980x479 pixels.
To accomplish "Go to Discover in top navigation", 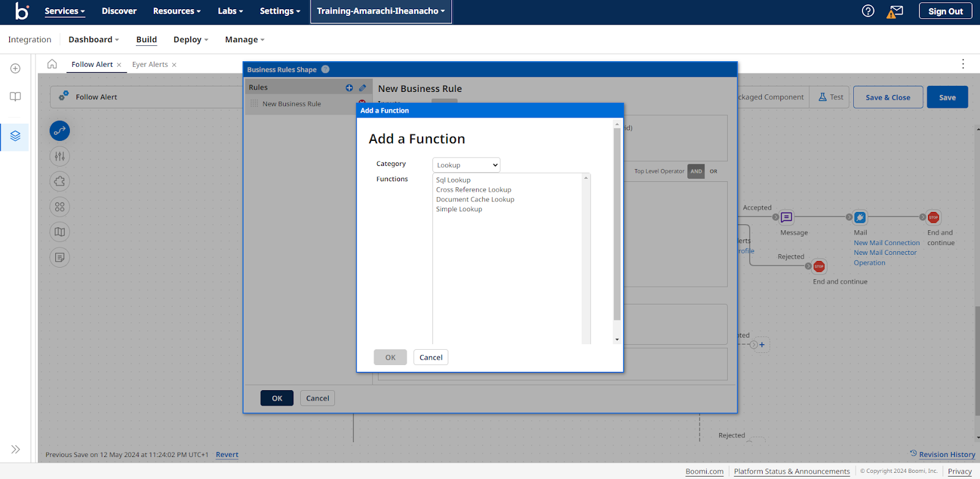I will coord(119,11).
